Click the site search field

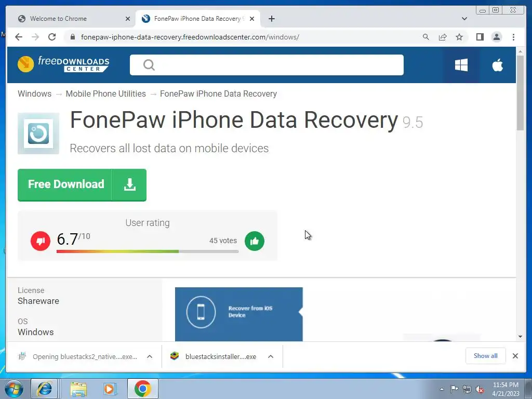pyautogui.click(x=267, y=65)
